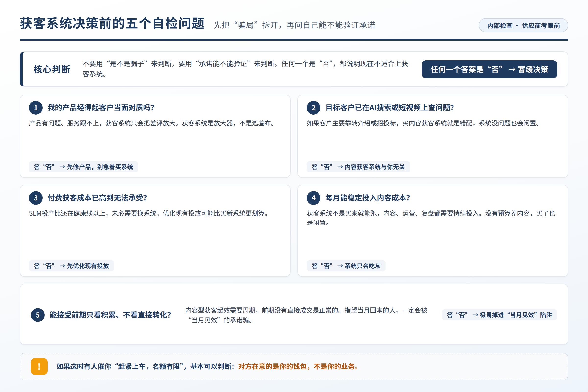Viewport: 588px width, 392px height.
Task: Click the text 获客系统不是买来就能跑
Action: coord(342,213)
